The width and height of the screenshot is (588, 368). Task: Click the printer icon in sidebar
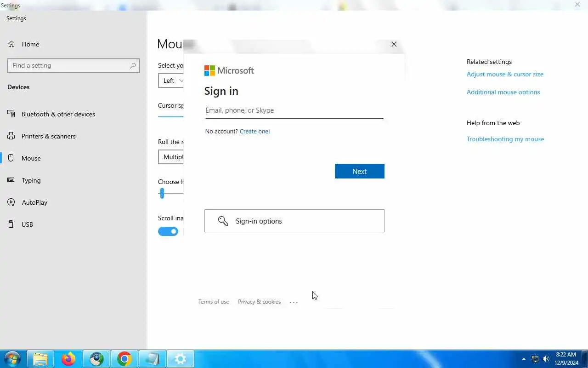click(11, 136)
